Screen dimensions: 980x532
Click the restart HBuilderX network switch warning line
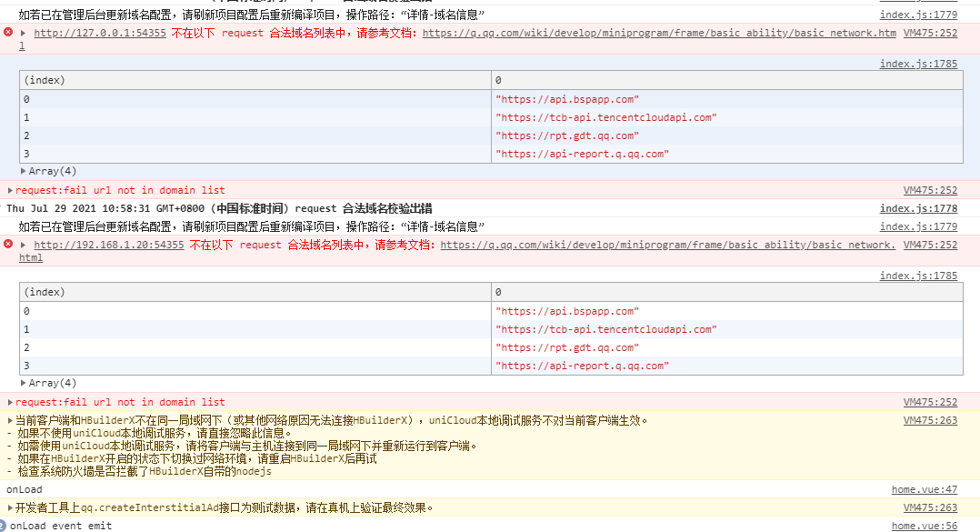pos(195,459)
